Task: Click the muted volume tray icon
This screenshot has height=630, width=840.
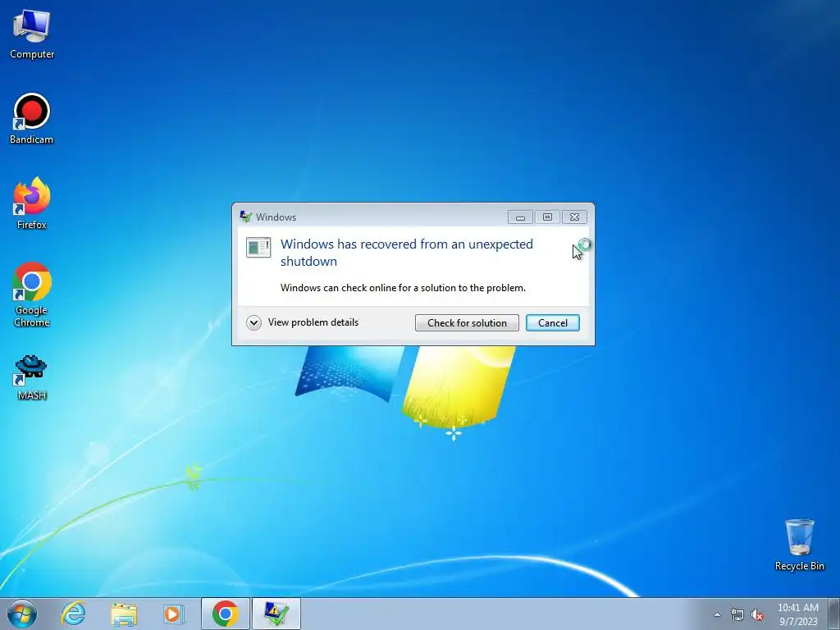Action: (x=757, y=615)
